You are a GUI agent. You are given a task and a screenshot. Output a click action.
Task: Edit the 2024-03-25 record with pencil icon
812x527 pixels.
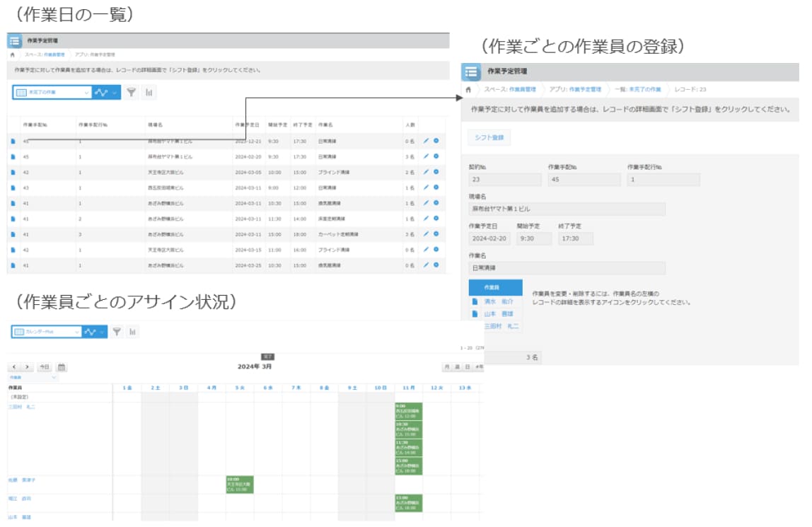(427, 265)
